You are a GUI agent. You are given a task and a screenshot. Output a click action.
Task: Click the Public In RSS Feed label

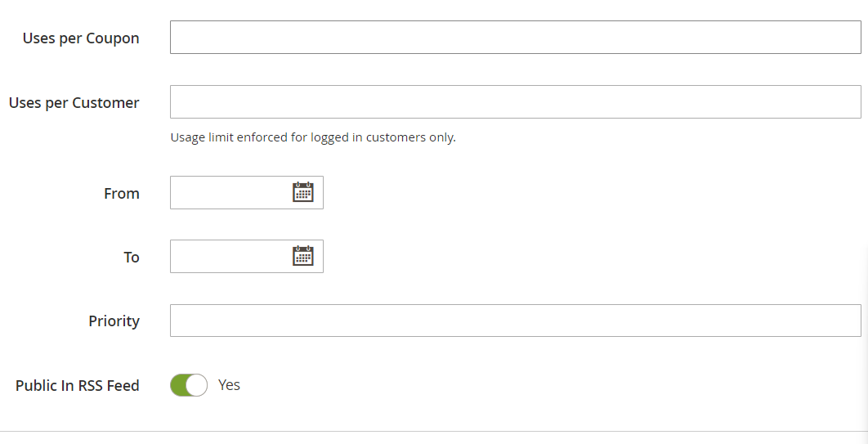78,385
